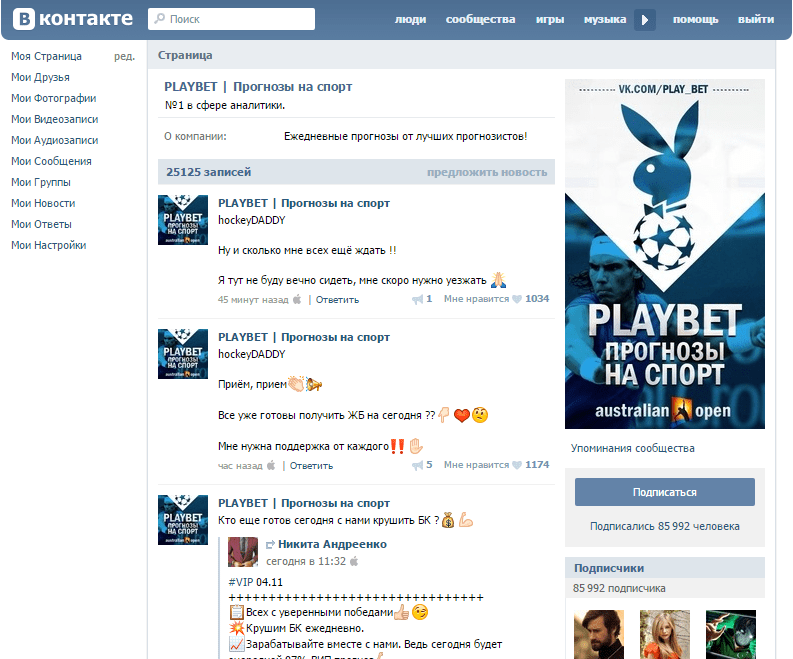The height and width of the screenshot is (659, 793).
Task: Open the large PLAYBET community cover image
Action: click(665, 254)
